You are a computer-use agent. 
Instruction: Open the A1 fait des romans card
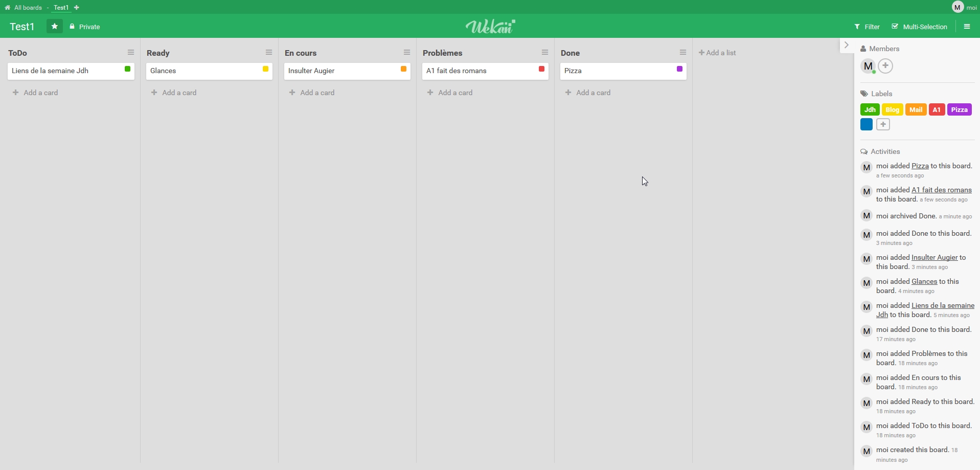(x=485, y=71)
